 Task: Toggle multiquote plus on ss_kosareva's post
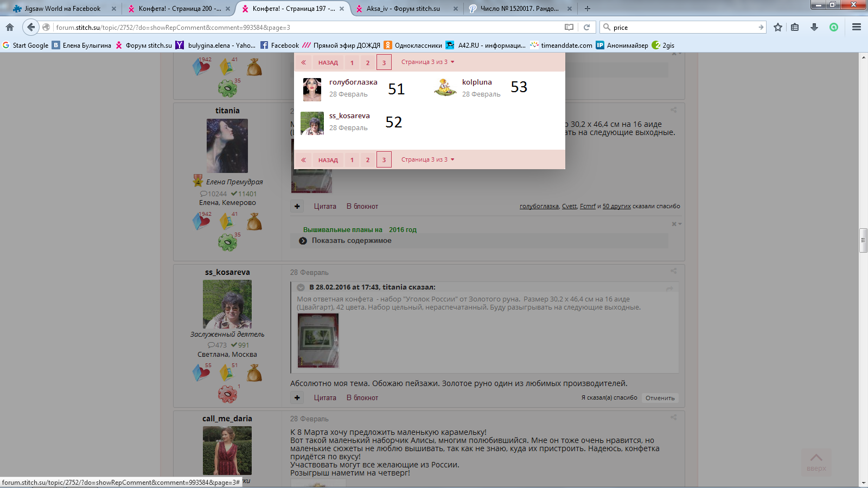point(297,397)
